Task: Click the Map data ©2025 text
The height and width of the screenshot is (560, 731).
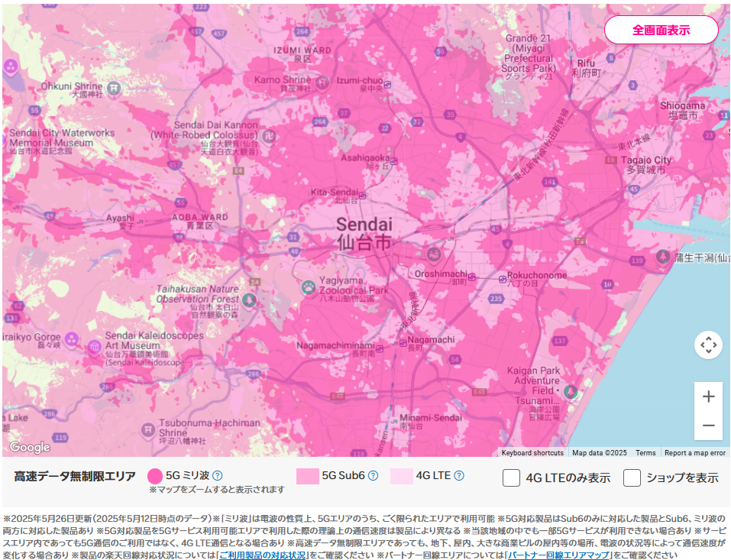Action: click(x=599, y=453)
